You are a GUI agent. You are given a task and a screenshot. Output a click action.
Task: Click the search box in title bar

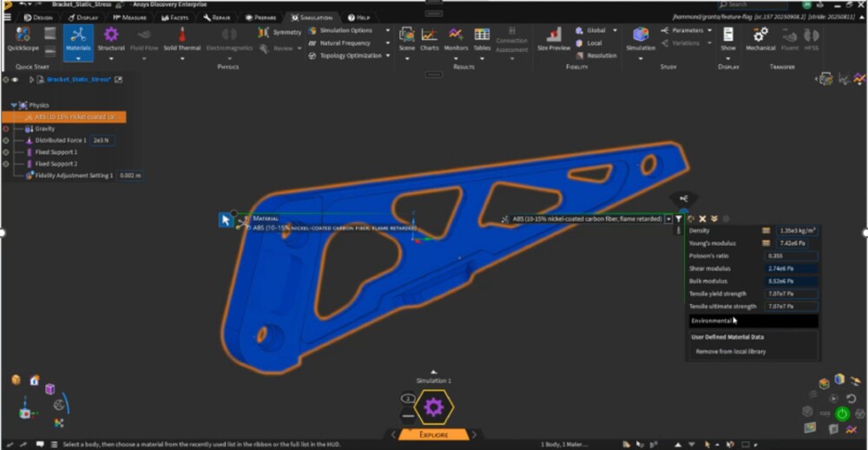point(753,4)
